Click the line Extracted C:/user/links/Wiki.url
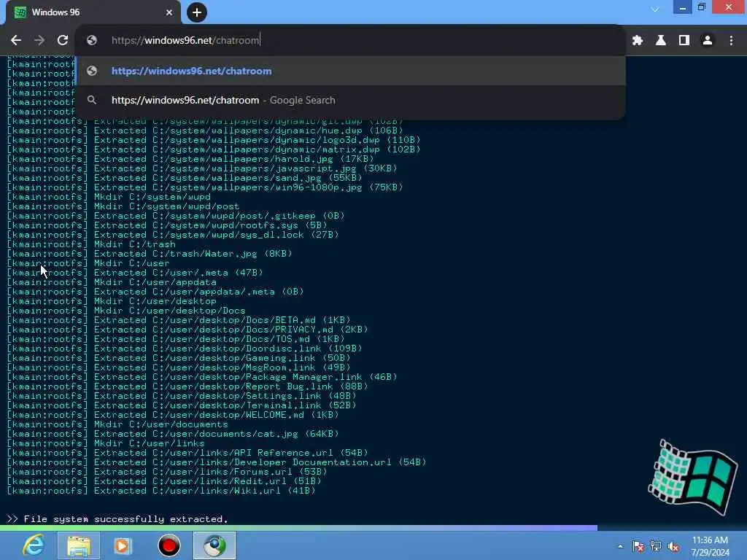The height and width of the screenshot is (560, 747). tap(161, 491)
